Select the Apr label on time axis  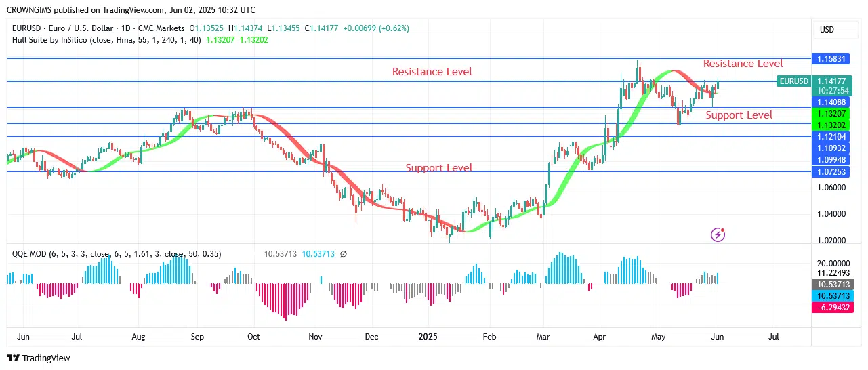599,336
